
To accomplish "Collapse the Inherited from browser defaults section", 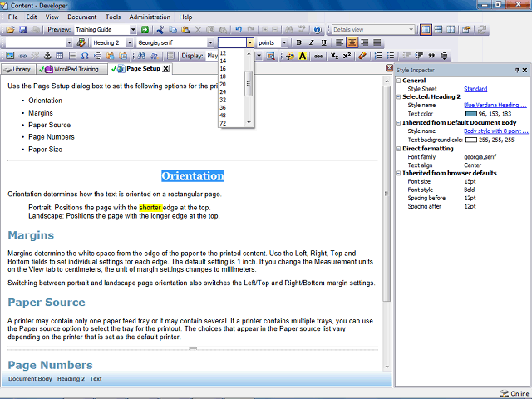I will 398,174.
